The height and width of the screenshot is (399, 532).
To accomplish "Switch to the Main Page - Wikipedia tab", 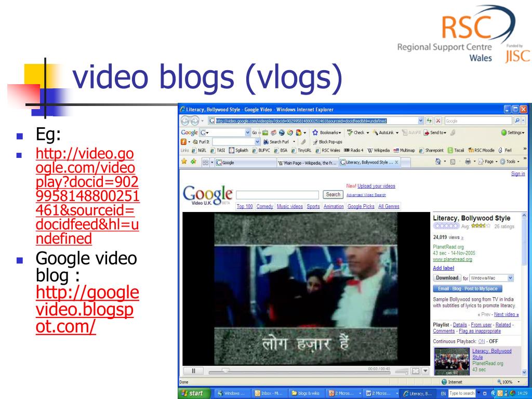I will pos(308,163).
